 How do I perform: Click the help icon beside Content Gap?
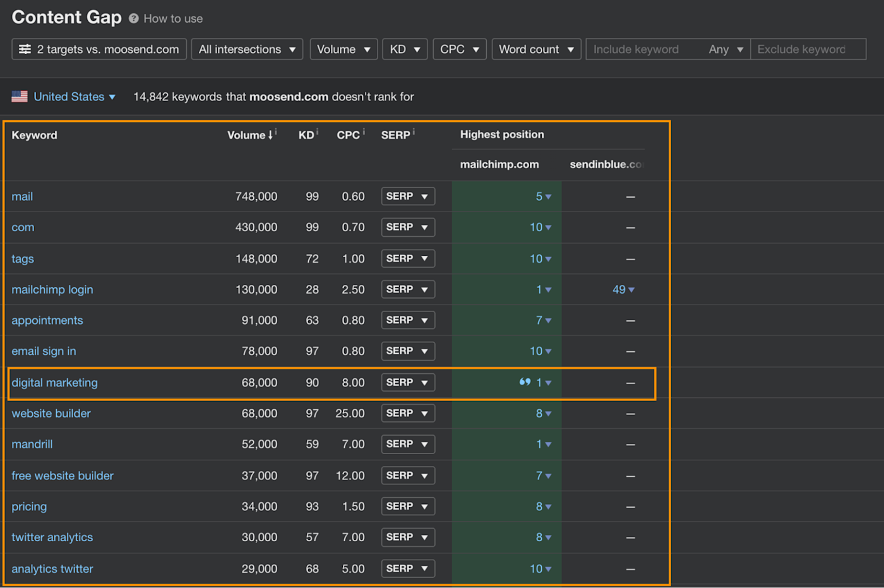click(133, 19)
